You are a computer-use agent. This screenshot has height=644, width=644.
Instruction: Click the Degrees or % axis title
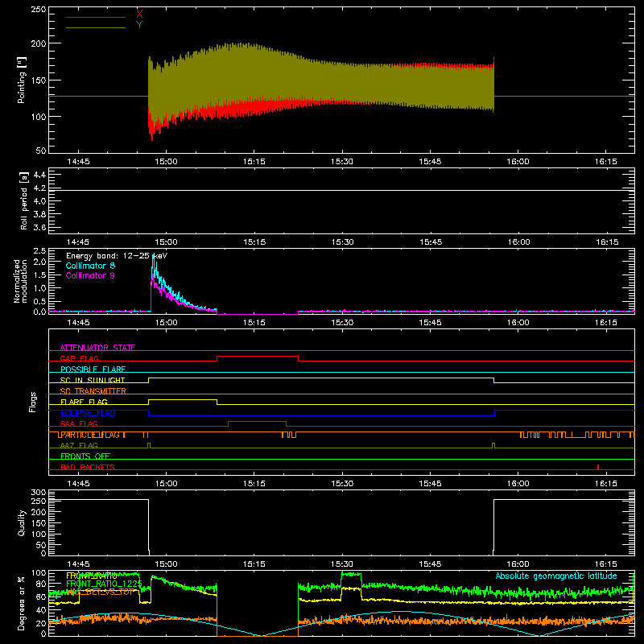point(22,603)
